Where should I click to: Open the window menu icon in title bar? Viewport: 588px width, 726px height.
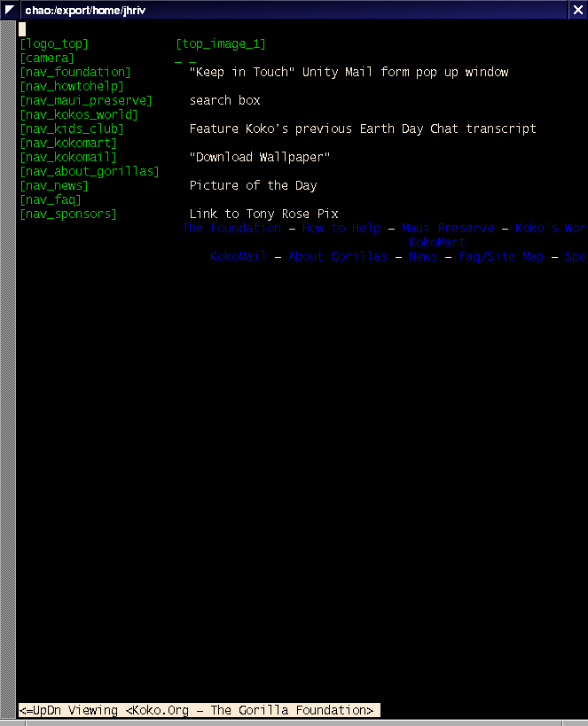click(9, 10)
